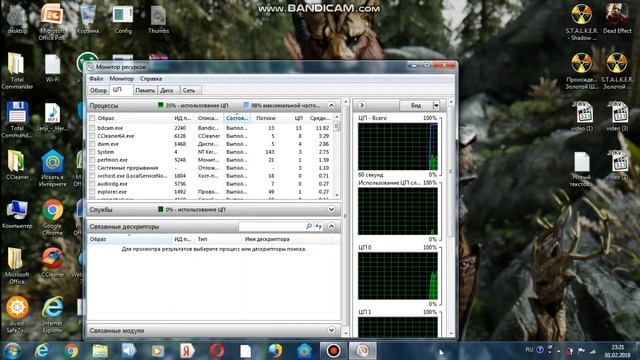The image size is (640, 360).
Task: Open the Искать в Интернете desktop icon
Action: click(x=52, y=168)
